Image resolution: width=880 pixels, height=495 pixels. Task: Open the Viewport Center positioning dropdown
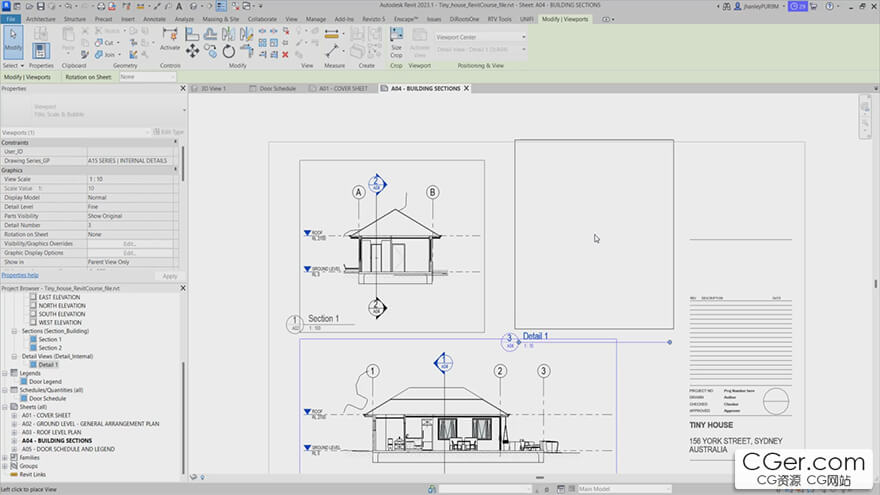coord(480,37)
